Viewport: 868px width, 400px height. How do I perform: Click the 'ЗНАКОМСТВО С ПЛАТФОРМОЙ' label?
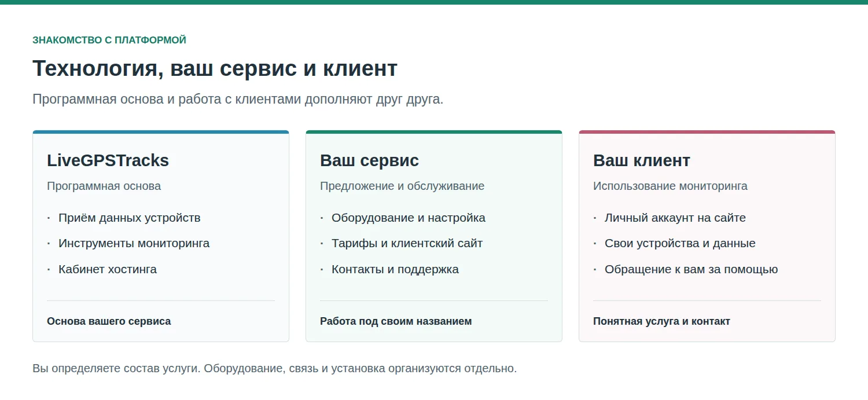pyautogui.click(x=109, y=40)
